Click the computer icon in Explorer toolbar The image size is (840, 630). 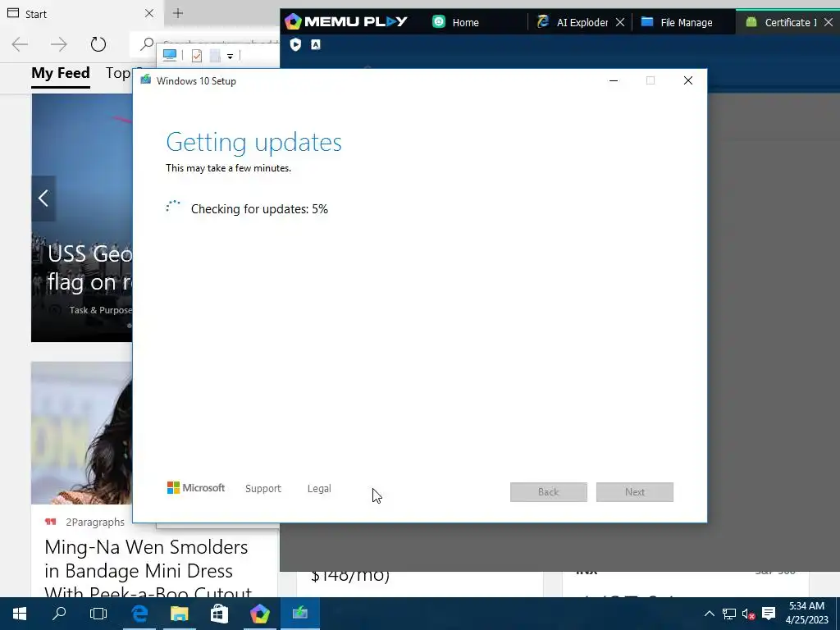(x=170, y=55)
